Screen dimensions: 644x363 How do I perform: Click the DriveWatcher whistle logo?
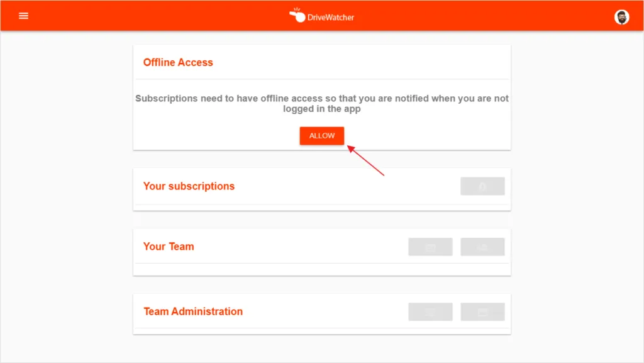297,15
